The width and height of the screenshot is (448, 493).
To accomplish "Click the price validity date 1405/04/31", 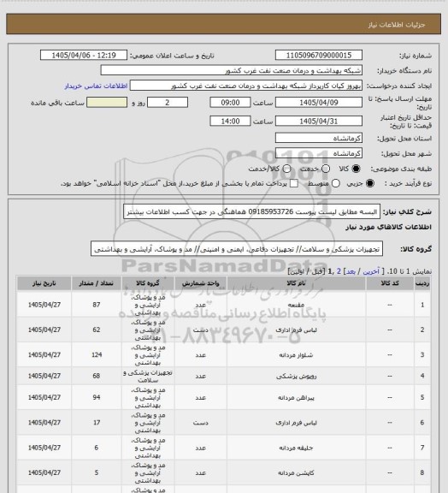I will (x=319, y=121).
